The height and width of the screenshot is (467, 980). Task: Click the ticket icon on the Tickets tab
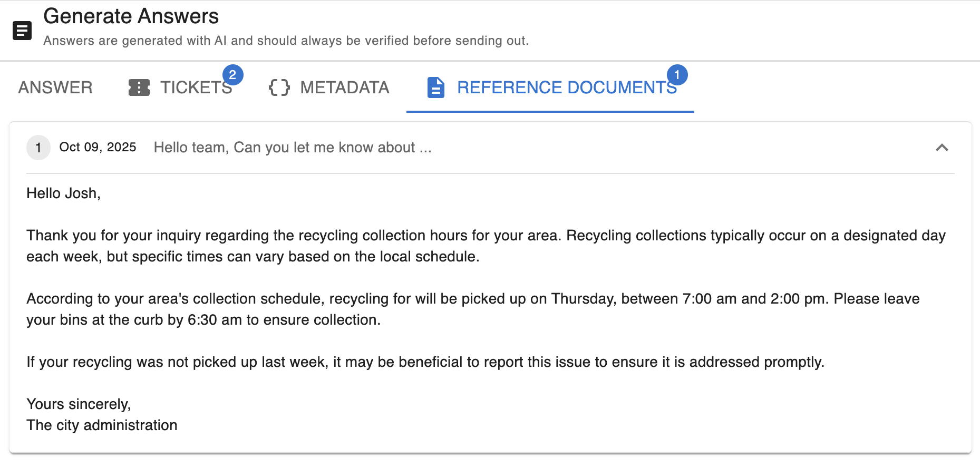pos(139,87)
